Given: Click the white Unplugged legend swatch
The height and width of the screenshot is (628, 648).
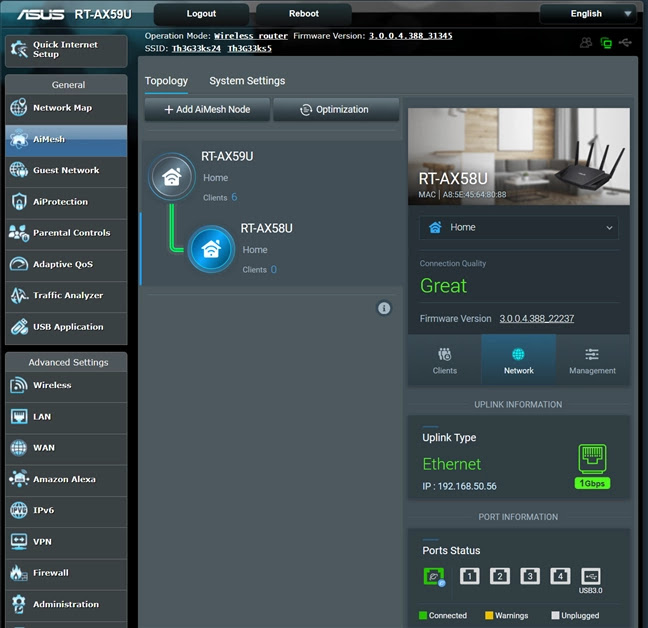Looking at the screenshot, I should tap(555, 616).
